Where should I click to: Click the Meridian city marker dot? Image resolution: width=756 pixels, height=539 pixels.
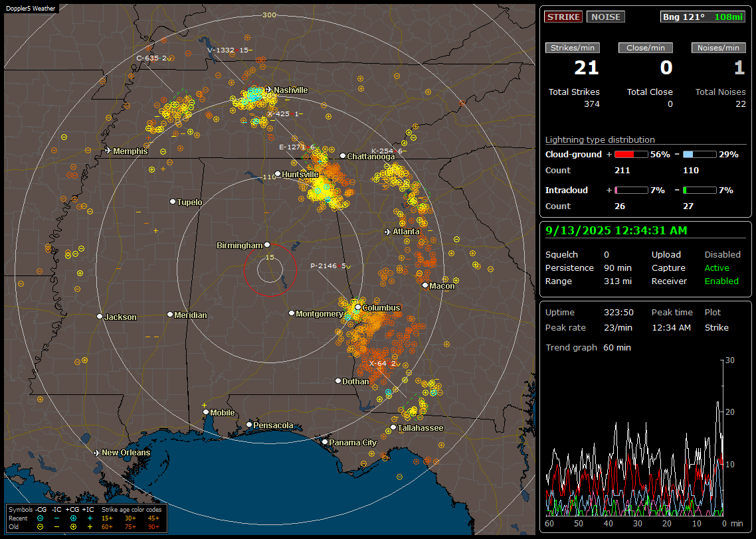[x=169, y=315]
